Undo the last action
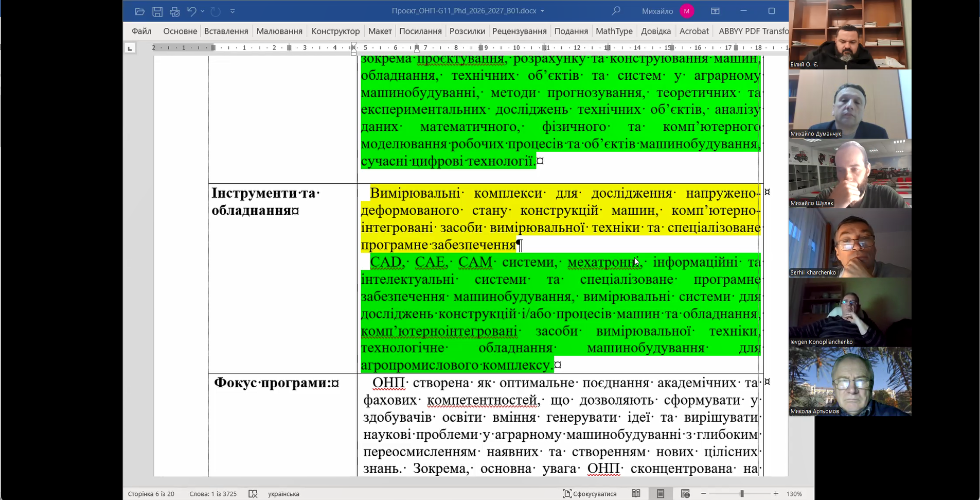The width and height of the screenshot is (980, 500). 192,11
